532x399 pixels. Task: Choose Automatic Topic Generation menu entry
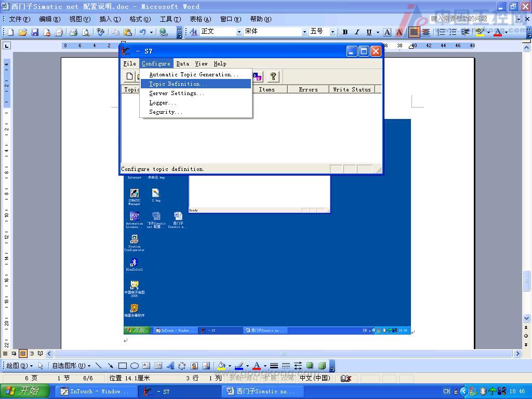point(195,74)
